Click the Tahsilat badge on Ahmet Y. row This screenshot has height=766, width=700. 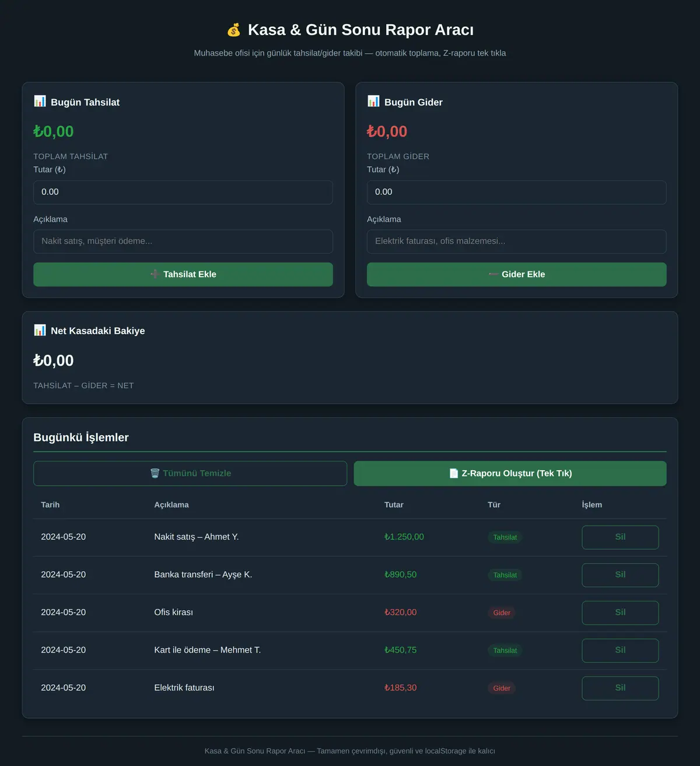pos(505,537)
